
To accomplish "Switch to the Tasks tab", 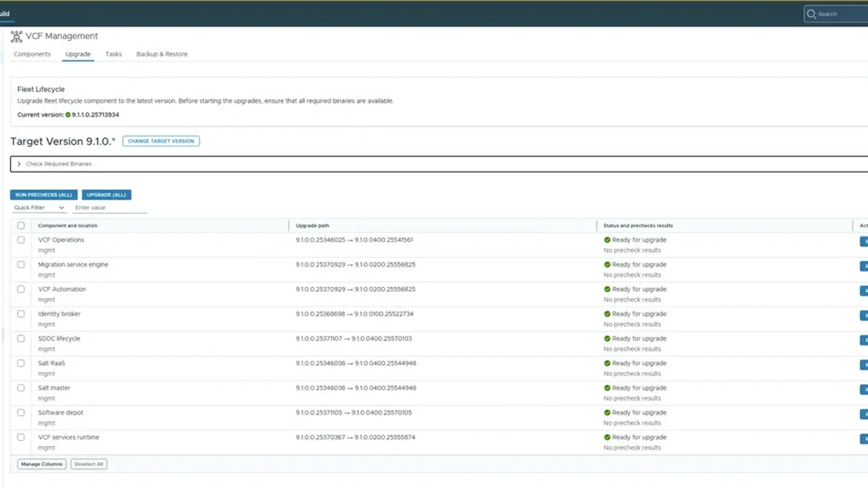I will 114,54.
